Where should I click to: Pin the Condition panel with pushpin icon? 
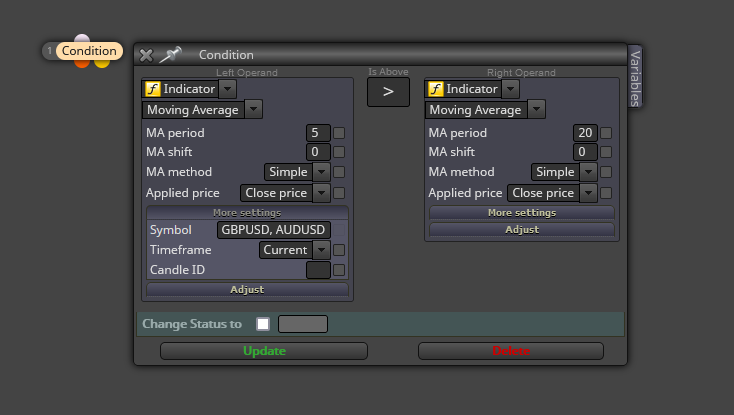[170, 54]
